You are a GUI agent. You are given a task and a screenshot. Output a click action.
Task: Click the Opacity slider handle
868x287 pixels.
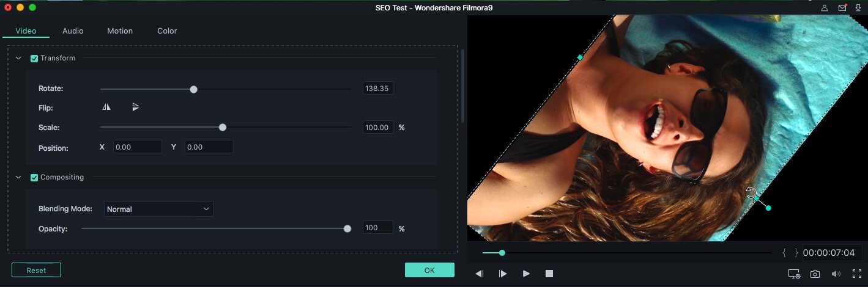click(x=347, y=229)
